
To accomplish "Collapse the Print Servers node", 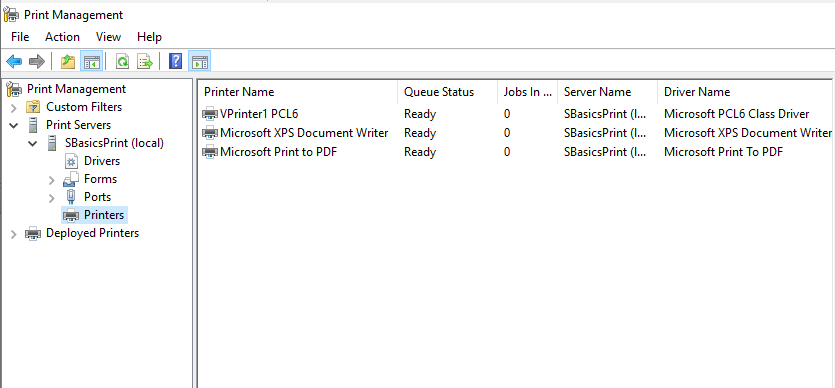I will (14, 126).
